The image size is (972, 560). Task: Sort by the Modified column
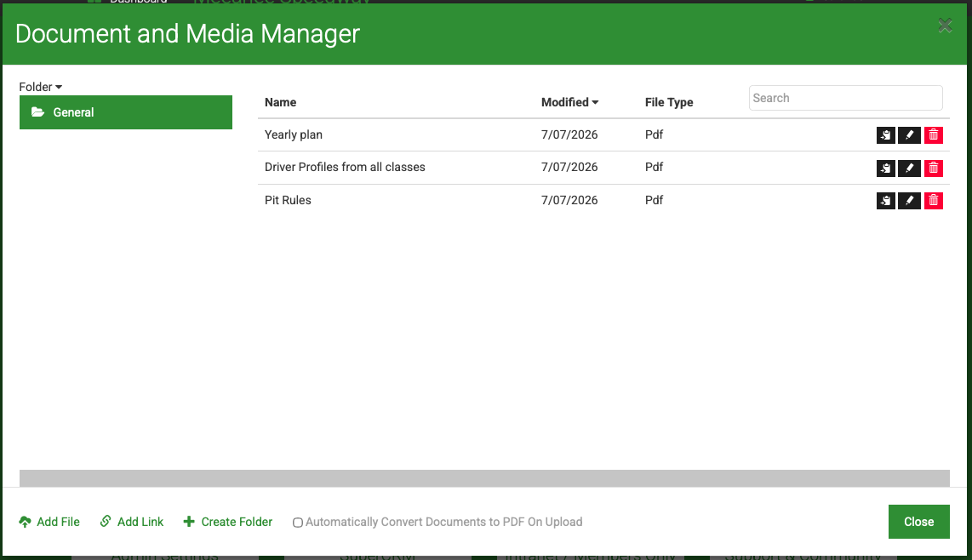tap(569, 102)
